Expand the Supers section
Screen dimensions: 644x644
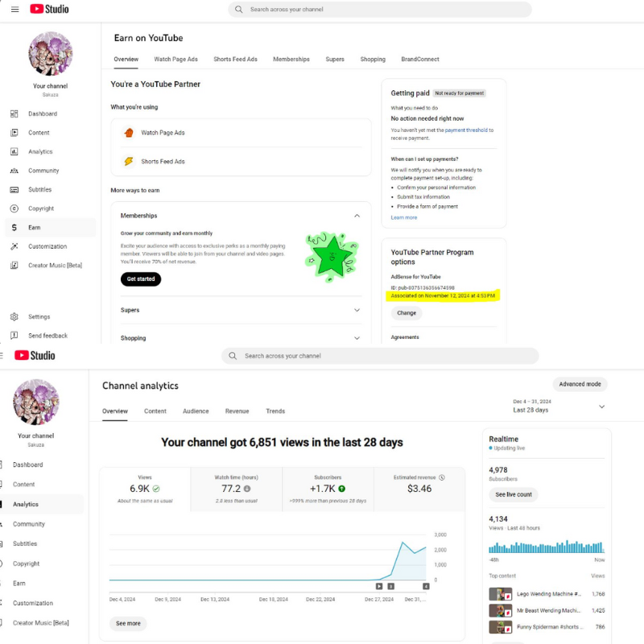(x=357, y=310)
